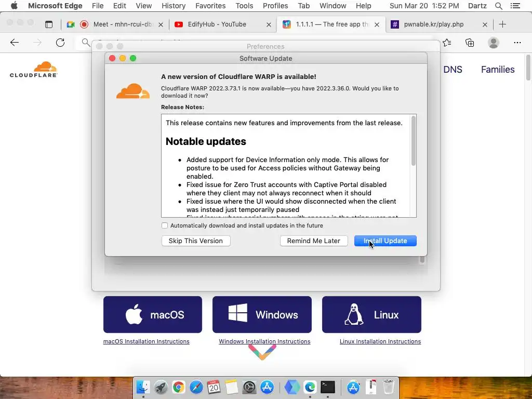532x399 pixels.
Task: Open Windows Installation Instructions link
Action: tap(264, 341)
